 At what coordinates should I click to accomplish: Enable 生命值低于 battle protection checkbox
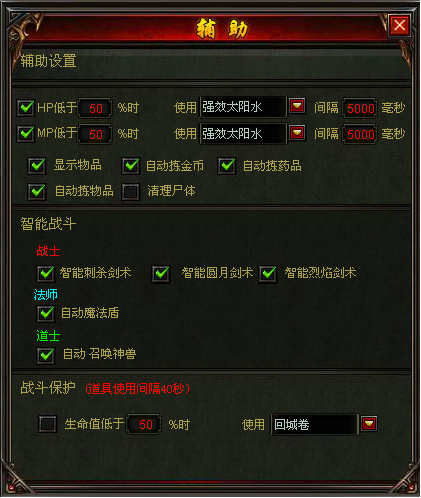[47, 424]
